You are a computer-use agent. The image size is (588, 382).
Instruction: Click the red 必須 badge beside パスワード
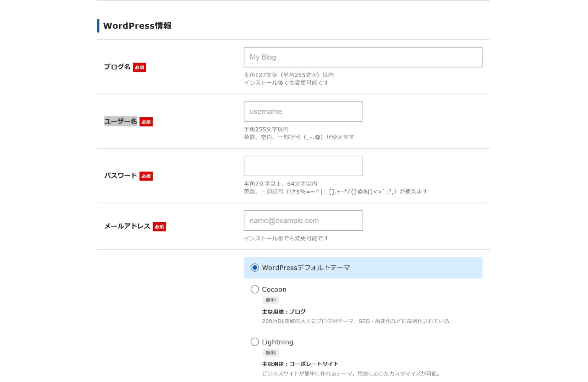pos(146,176)
